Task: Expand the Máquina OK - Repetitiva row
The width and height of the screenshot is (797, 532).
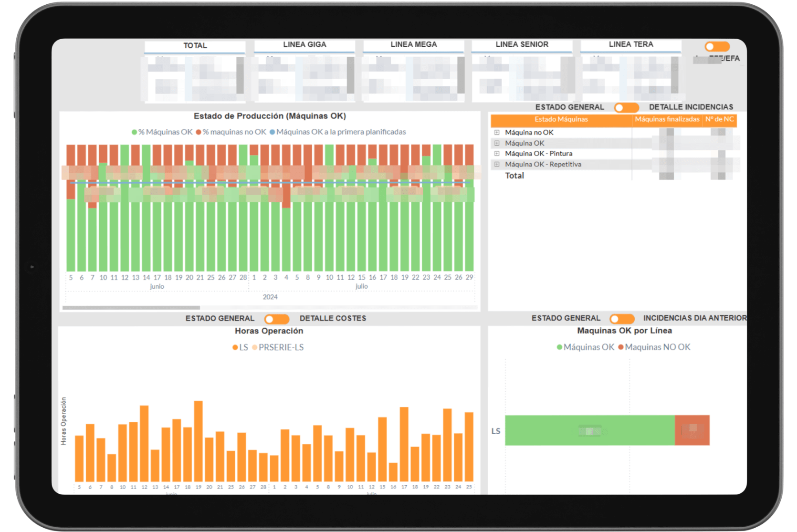Action: coord(497,164)
